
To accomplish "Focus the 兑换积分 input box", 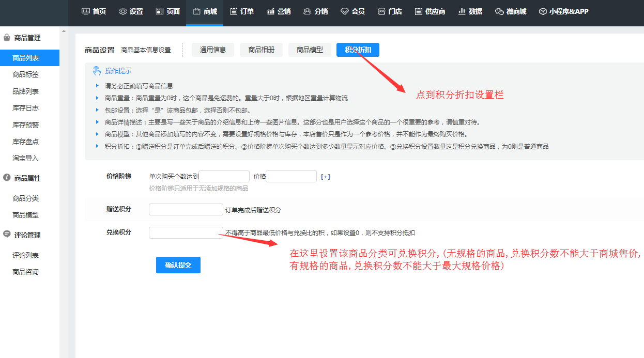I will [186, 232].
